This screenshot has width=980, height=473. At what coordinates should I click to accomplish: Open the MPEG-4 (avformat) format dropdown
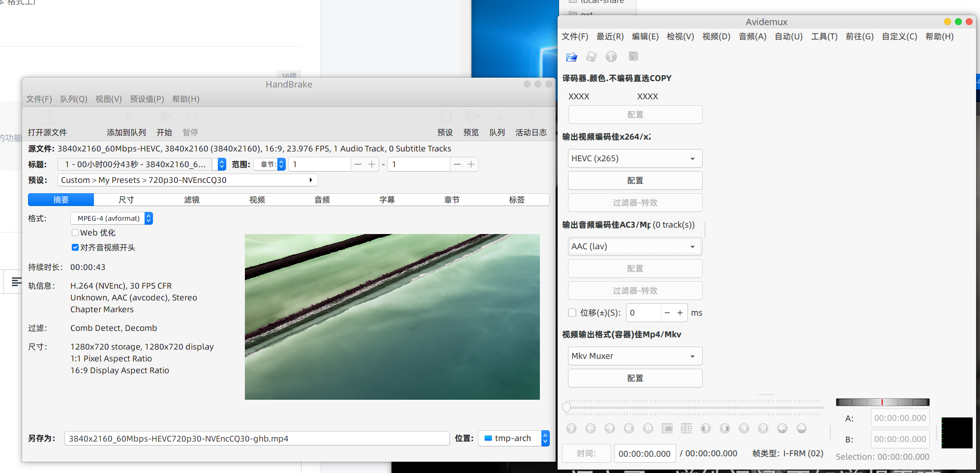tap(112, 218)
